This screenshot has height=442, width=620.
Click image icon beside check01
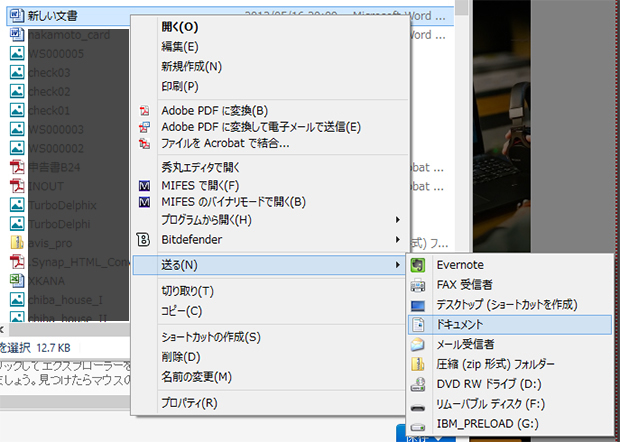17,110
